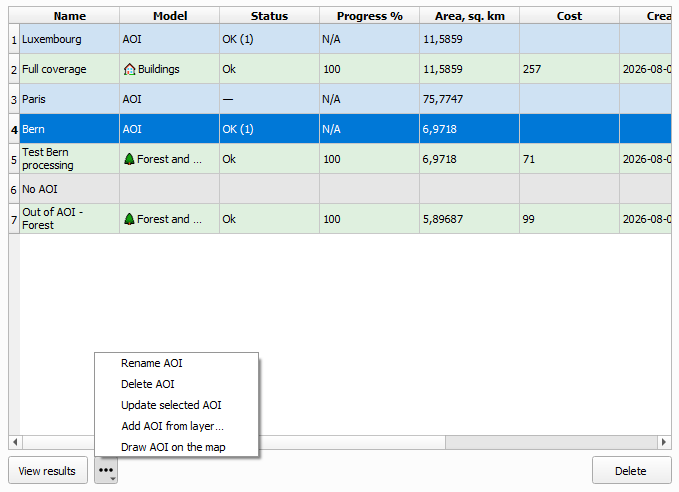Click the OK (1) status in Luxembourg row
679x492 pixels.
coord(238,39)
